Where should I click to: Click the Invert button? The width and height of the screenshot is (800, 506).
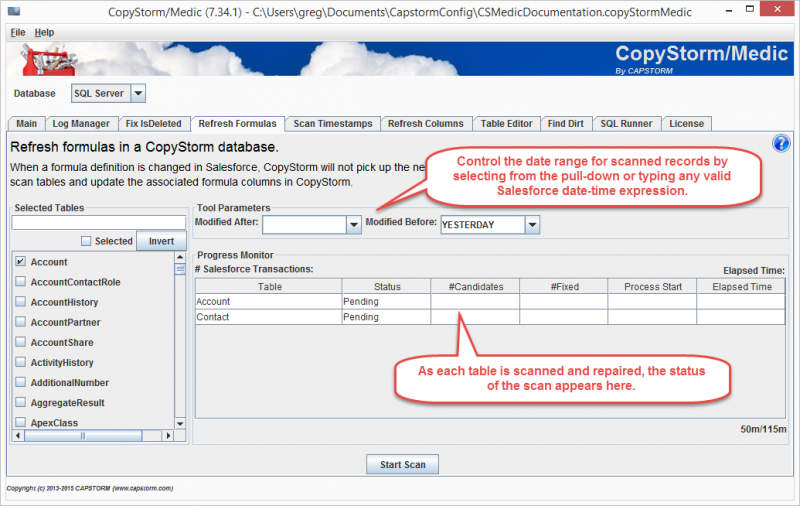[161, 241]
